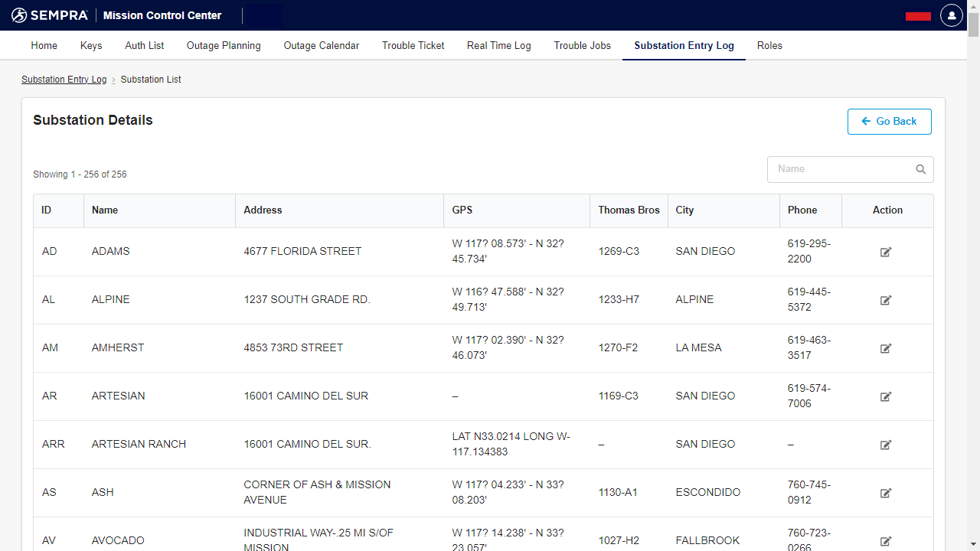Edit the ARTESIAN RANCH substation entry
The image size is (980, 551).
click(886, 445)
